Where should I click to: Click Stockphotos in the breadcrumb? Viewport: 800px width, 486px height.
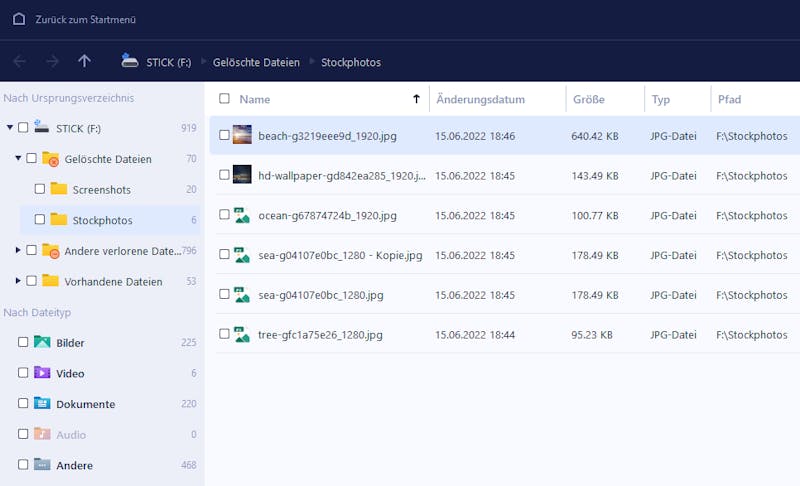pos(351,62)
